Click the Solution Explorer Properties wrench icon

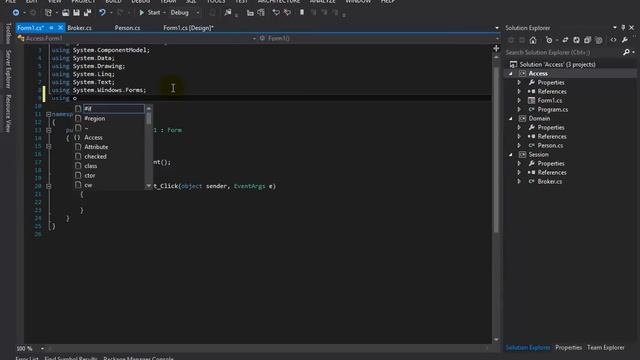coord(624,40)
